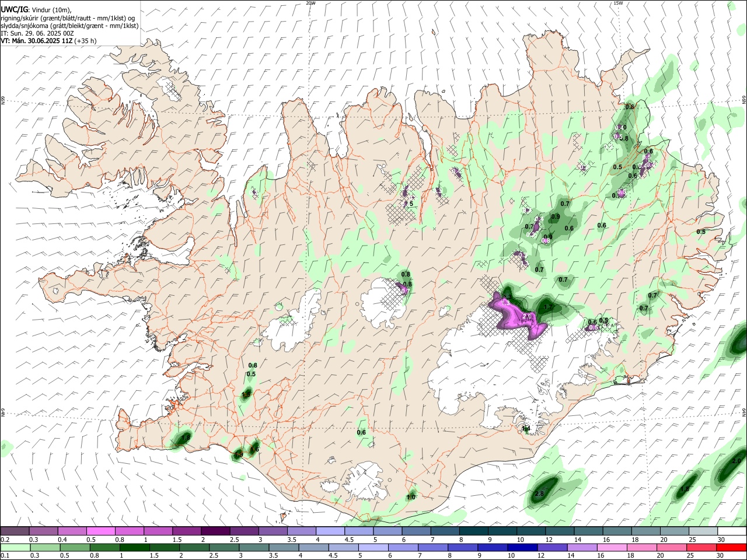Click the "1.4" precipitation value on the south glacier edge
This screenshot has height=560, width=747.
[x=526, y=429]
